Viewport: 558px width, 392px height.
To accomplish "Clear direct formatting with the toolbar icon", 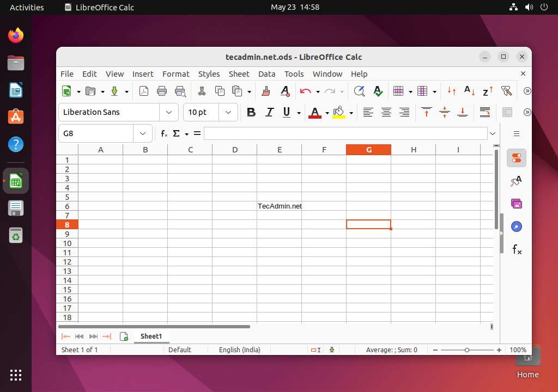I will pyautogui.click(x=284, y=91).
